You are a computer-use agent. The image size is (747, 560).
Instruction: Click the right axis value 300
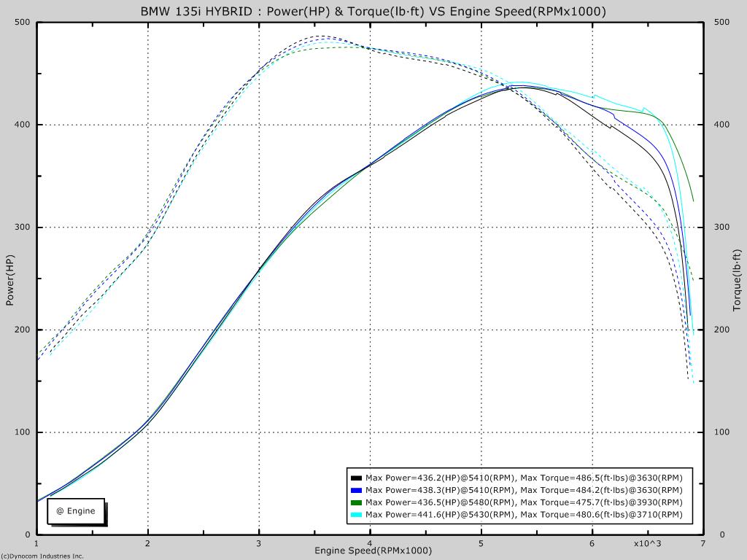(x=722, y=227)
